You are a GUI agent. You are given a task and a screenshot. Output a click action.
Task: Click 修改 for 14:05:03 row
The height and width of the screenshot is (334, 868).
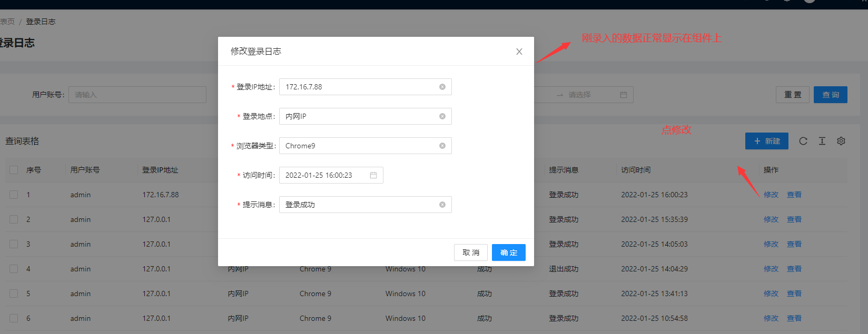[x=771, y=244]
